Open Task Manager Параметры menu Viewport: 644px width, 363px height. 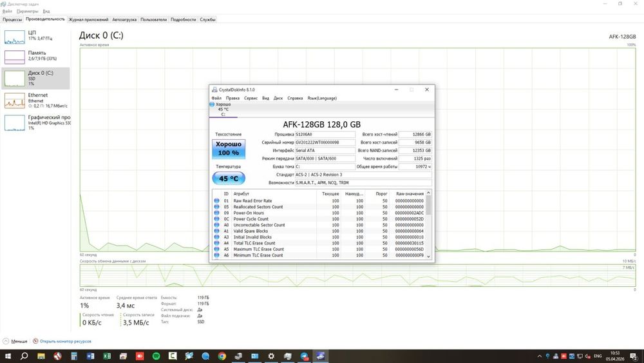tap(27, 12)
